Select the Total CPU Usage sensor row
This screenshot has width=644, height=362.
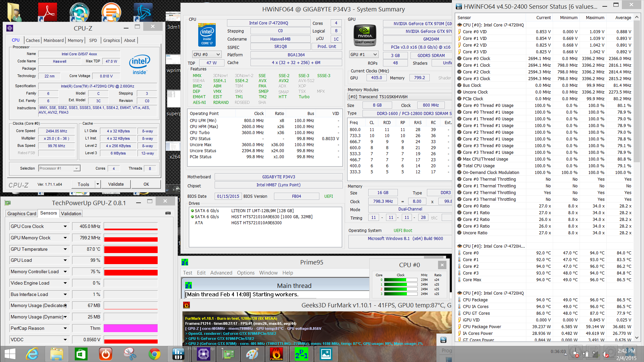tap(544, 166)
